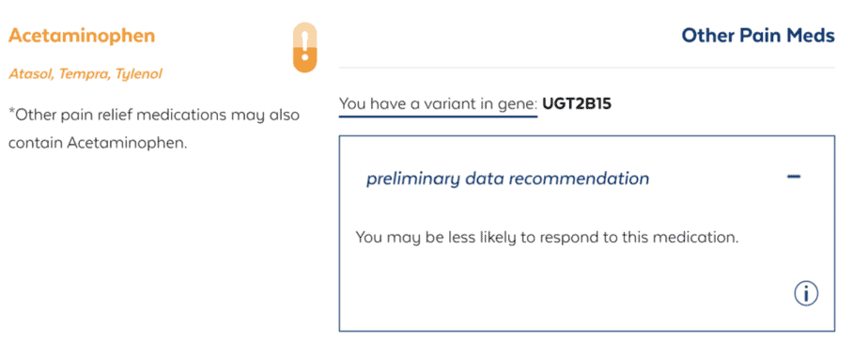This screenshot has height=344, width=868.
Task: Select the Tylenol brand name
Action: [138, 73]
